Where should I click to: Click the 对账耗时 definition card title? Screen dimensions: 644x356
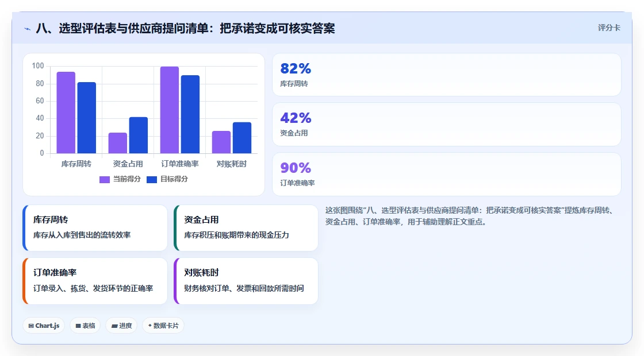point(201,273)
